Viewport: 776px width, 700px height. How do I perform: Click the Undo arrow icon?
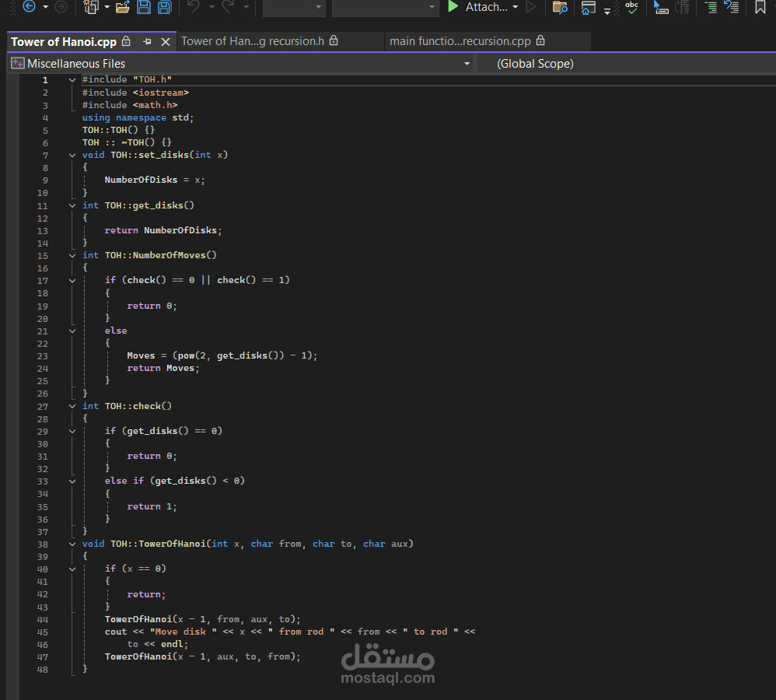pyautogui.click(x=194, y=7)
